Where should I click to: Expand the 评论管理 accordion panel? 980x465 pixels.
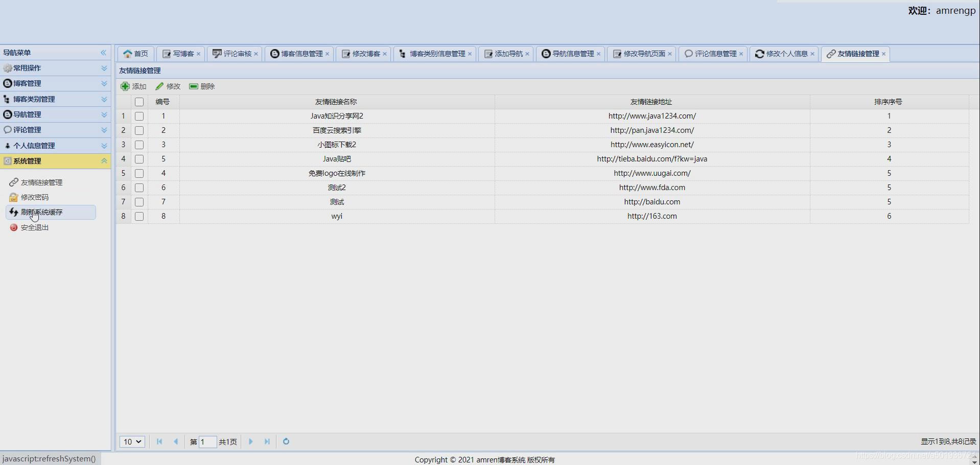coord(104,130)
